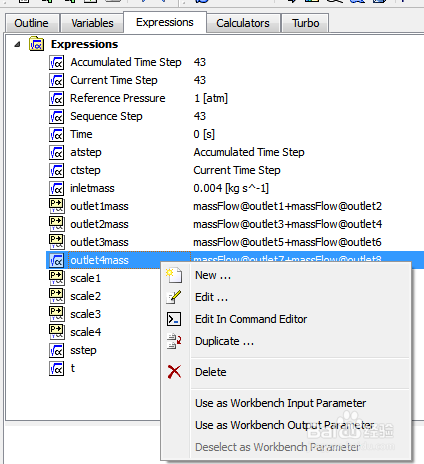The image size is (424, 464).
Task: Click the inletmass expression icon
Action: point(56,188)
